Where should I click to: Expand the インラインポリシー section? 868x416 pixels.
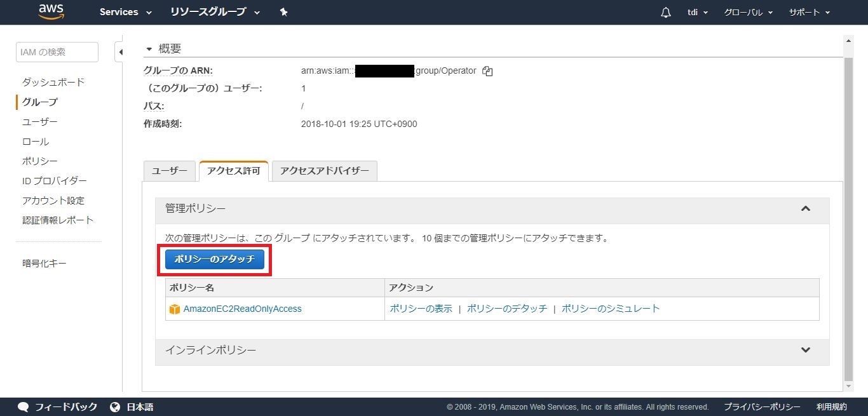click(806, 350)
